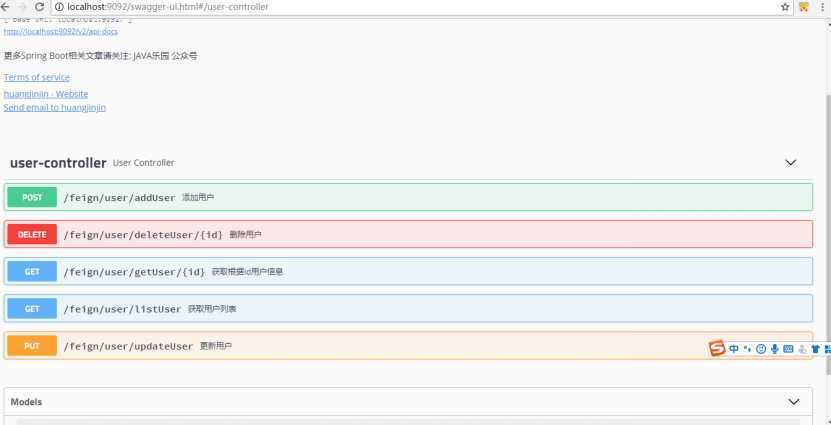Open Sogou toolbox grid icon
Image resolution: width=831 pixels, height=425 pixels.
[x=828, y=349]
